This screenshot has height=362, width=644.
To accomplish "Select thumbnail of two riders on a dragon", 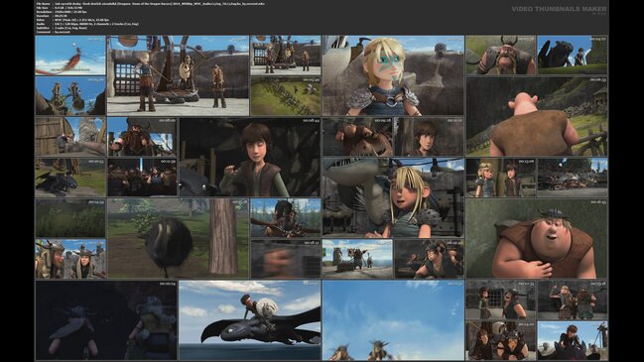I will tap(70, 95).
